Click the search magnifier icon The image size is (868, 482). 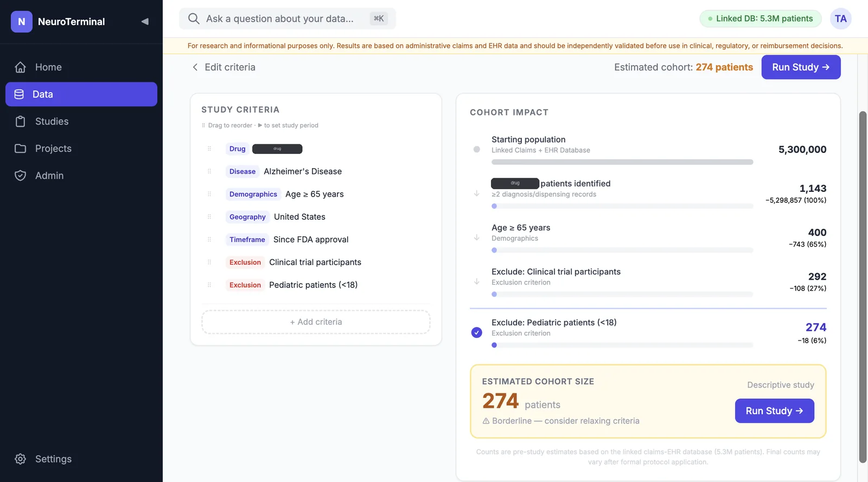coord(194,19)
